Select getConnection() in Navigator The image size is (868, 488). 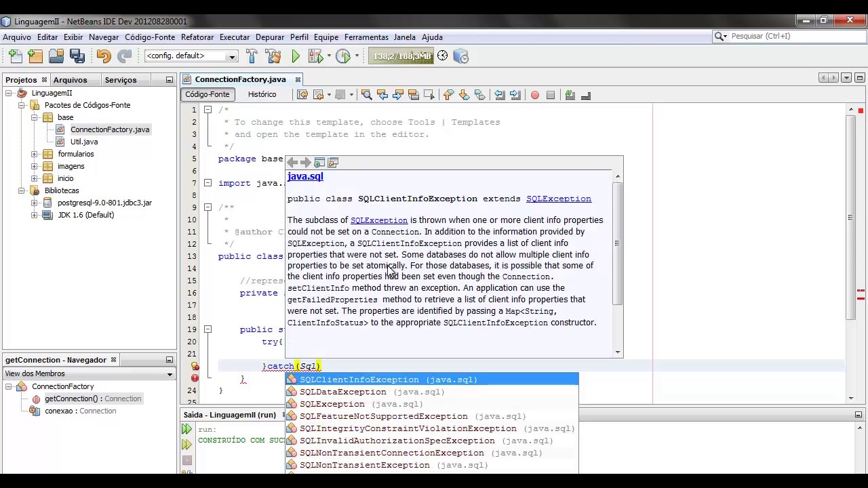92,399
